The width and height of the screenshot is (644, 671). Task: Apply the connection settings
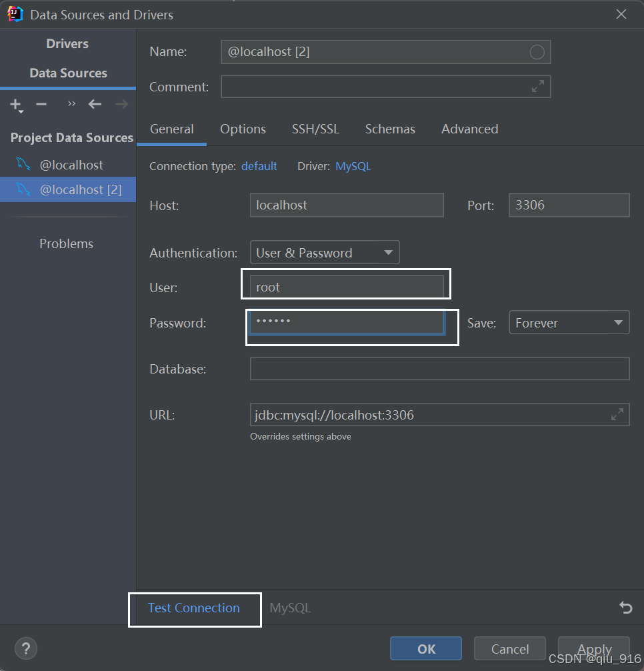tap(593, 648)
